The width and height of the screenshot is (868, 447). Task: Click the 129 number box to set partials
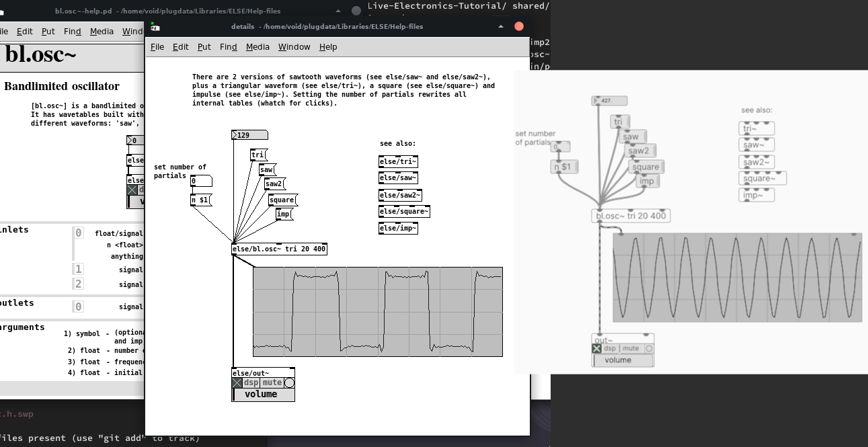[x=249, y=134]
